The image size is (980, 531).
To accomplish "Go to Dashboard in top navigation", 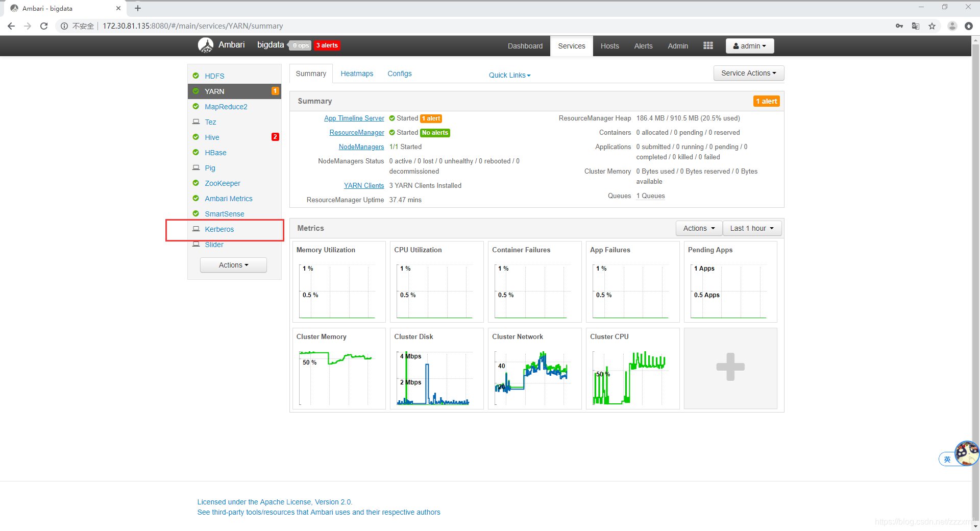I will click(x=525, y=46).
